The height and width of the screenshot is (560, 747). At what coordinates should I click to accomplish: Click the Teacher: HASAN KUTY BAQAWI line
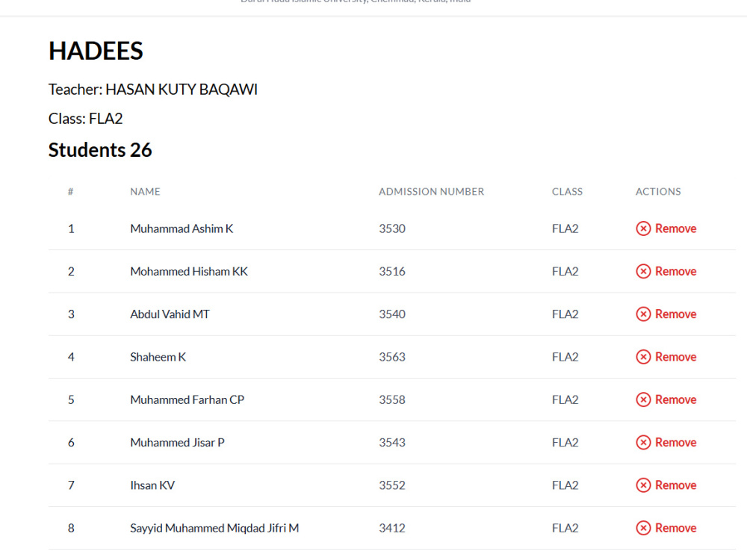(153, 90)
